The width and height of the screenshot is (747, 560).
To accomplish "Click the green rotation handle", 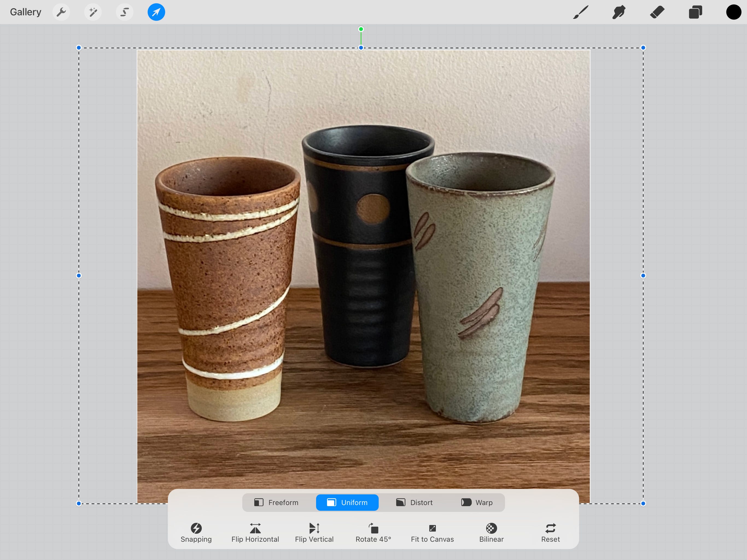I will tap(361, 29).
